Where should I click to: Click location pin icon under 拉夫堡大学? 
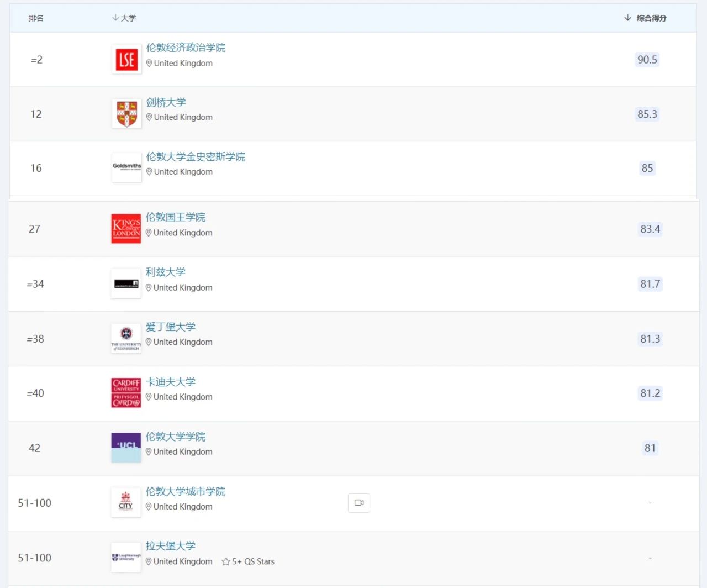click(149, 561)
